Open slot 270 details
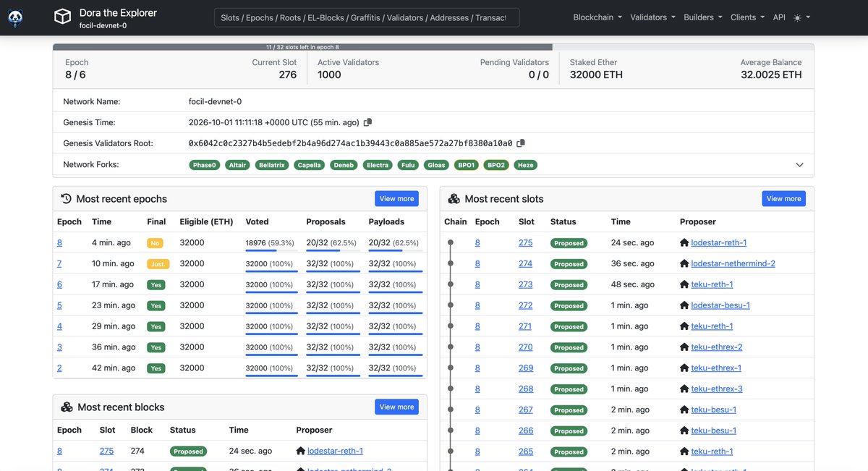Screen dimensions: 868x471 click(526, 347)
